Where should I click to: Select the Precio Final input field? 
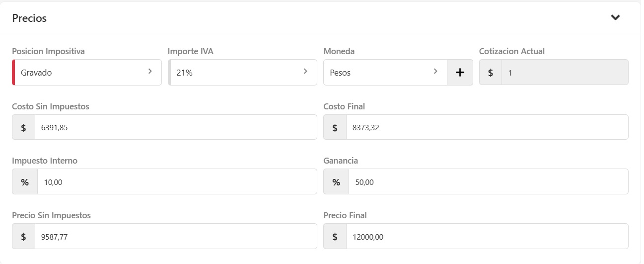click(x=487, y=237)
